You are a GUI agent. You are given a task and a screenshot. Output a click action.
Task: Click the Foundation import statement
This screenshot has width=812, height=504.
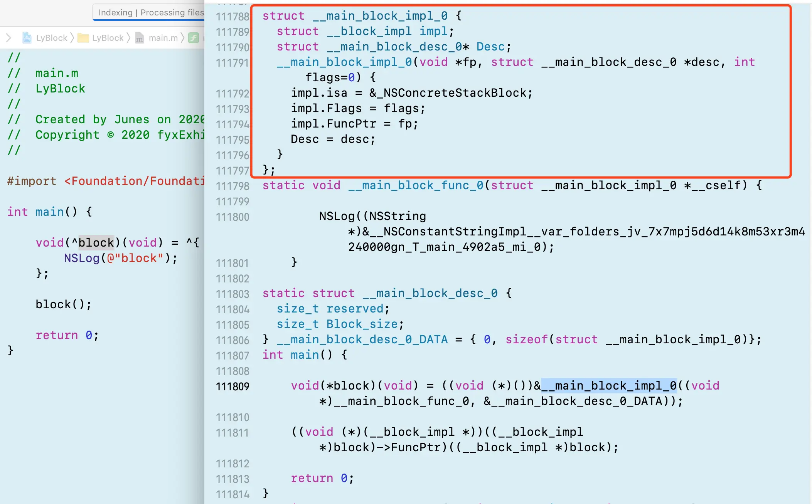[106, 181]
